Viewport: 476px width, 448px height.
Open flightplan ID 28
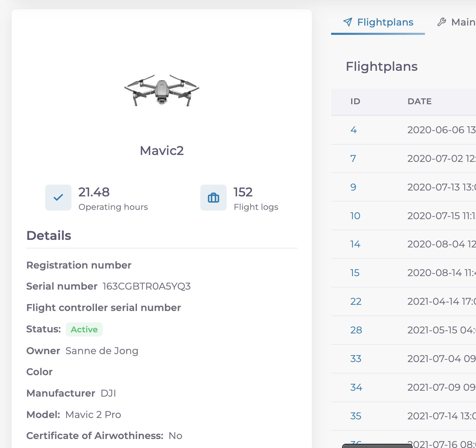356,330
